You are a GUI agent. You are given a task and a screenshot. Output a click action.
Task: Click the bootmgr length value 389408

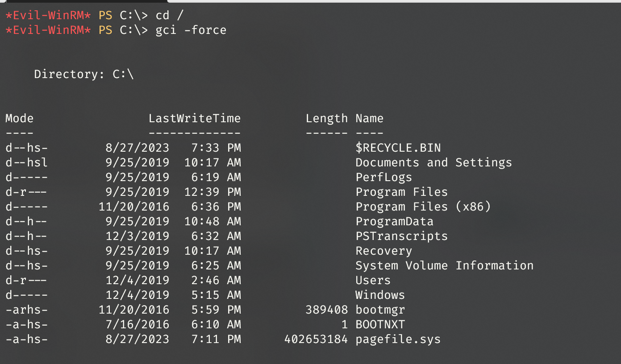click(327, 310)
